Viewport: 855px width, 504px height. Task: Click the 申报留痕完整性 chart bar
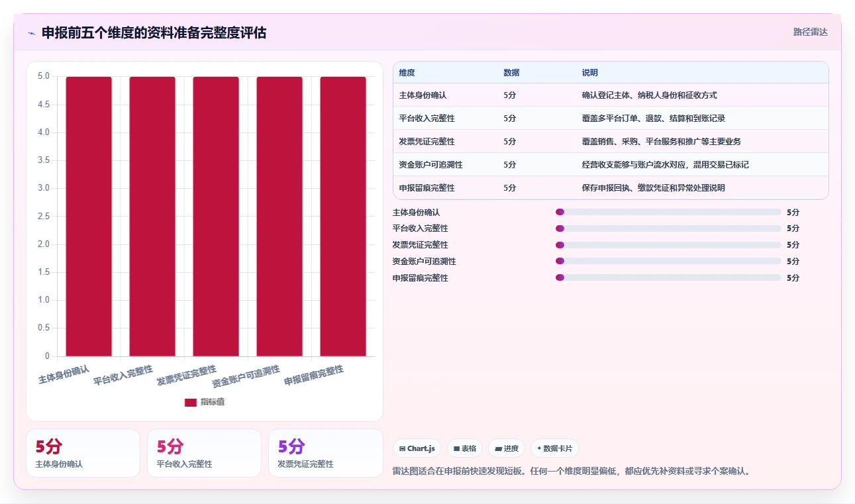point(343,217)
